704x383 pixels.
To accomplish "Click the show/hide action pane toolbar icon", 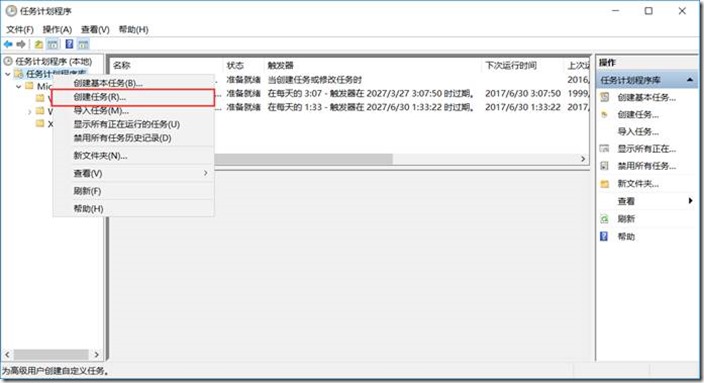I will point(83,44).
